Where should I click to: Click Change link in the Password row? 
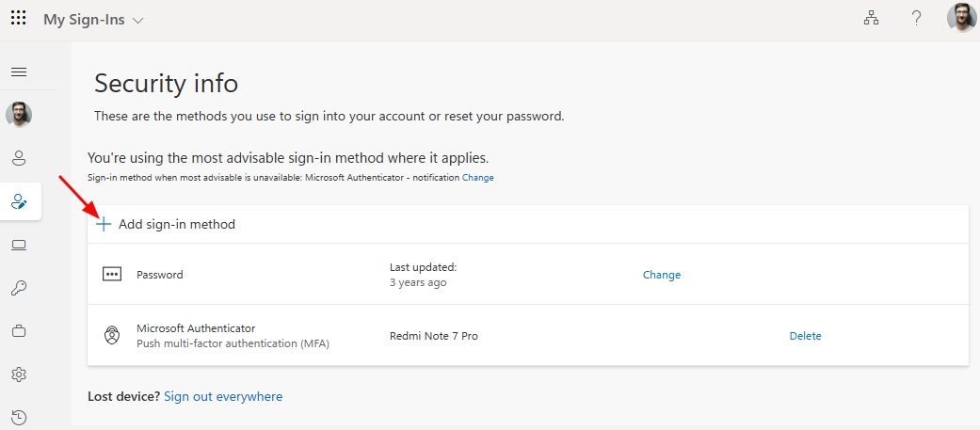[661, 275]
